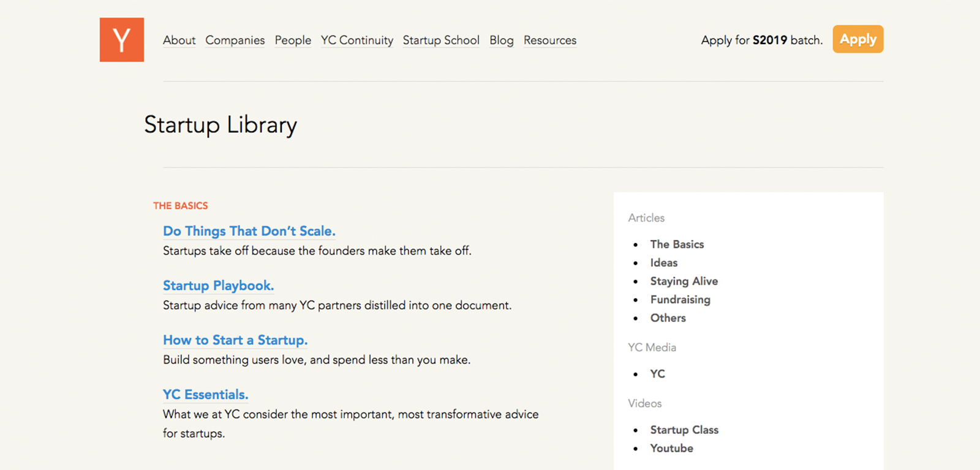Image resolution: width=980 pixels, height=470 pixels.
Task: Open the Startup Playbook link
Action: pyautogui.click(x=219, y=286)
